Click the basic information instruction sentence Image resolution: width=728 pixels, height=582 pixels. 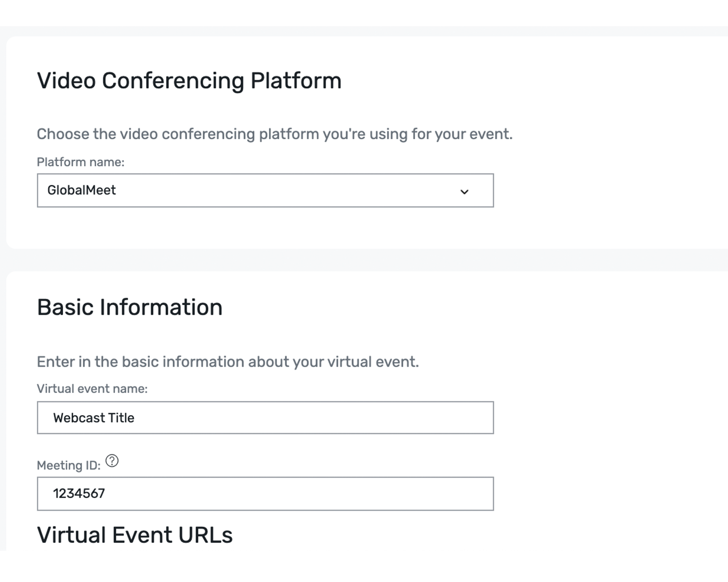click(228, 361)
